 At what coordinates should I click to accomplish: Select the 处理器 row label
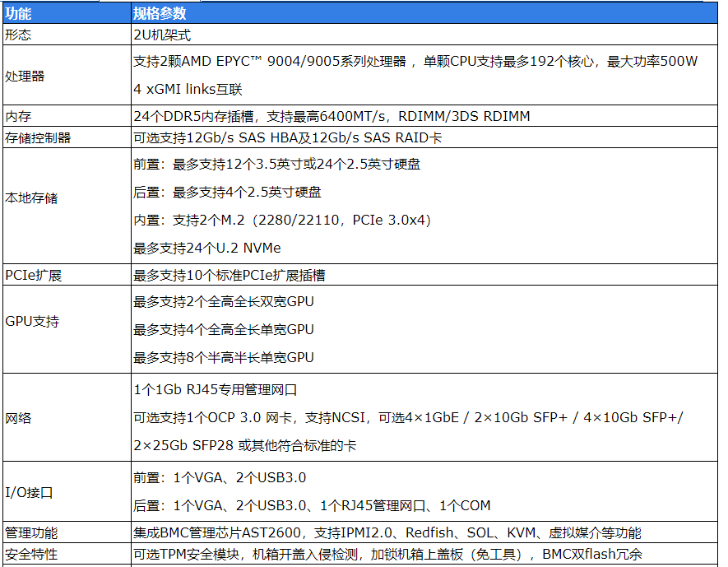coord(25,76)
